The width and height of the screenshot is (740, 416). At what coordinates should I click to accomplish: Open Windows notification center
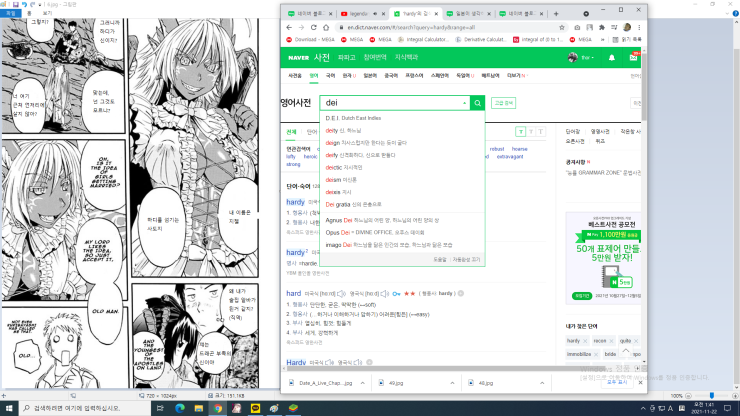(727, 408)
